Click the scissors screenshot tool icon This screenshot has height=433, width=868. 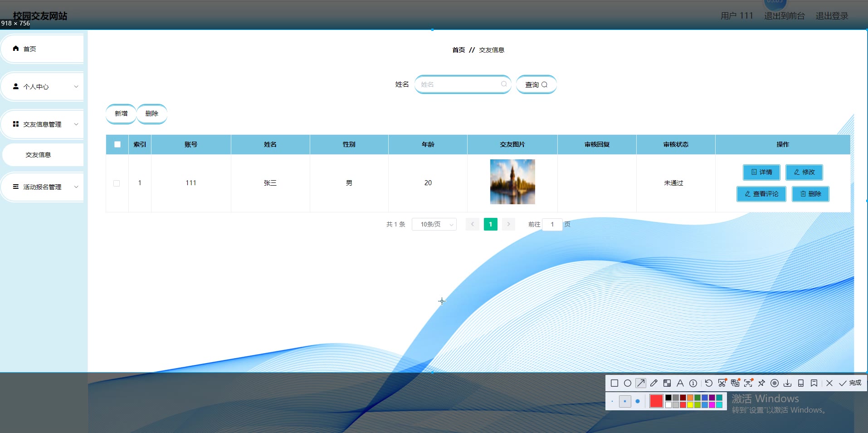tap(722, 383)
